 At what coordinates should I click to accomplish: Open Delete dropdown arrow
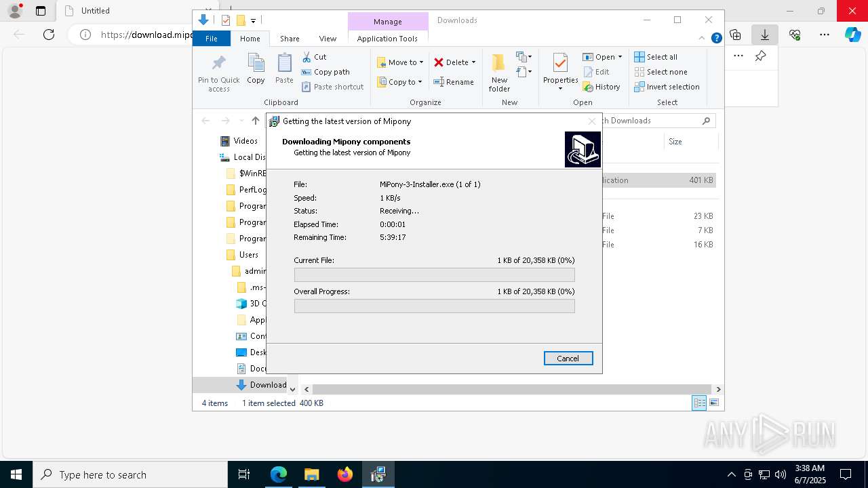click(473, 62)
